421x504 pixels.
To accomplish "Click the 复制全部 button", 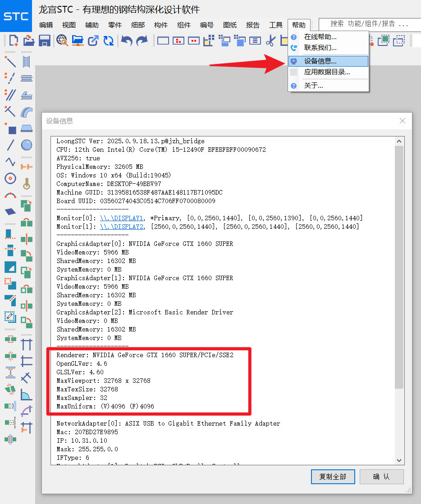I will pyautogui.click(x=333, y=477).
